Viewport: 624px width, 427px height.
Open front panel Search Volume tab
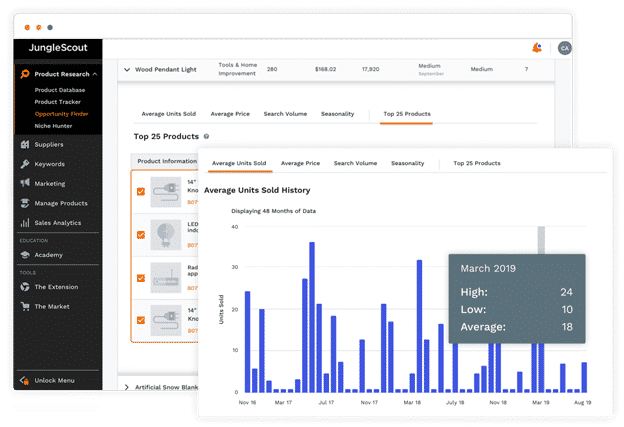(x=355, y=163)
